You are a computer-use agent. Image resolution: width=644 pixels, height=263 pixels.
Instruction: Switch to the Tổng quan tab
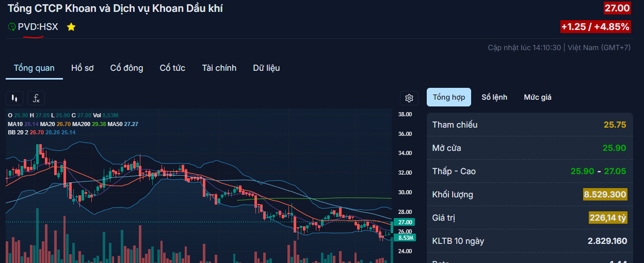34,68
